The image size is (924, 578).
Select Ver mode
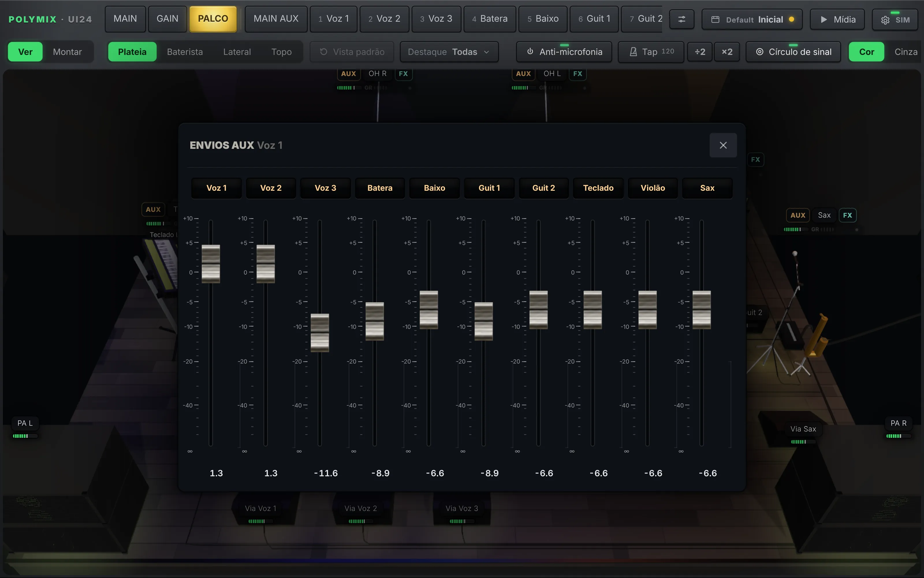[x=25, y=52]
